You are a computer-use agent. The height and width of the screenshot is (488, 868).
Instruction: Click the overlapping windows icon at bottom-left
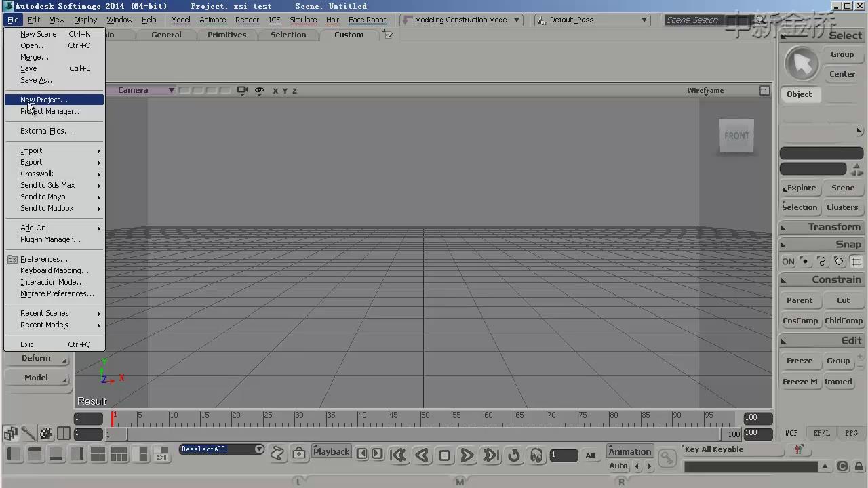point(11,433)
